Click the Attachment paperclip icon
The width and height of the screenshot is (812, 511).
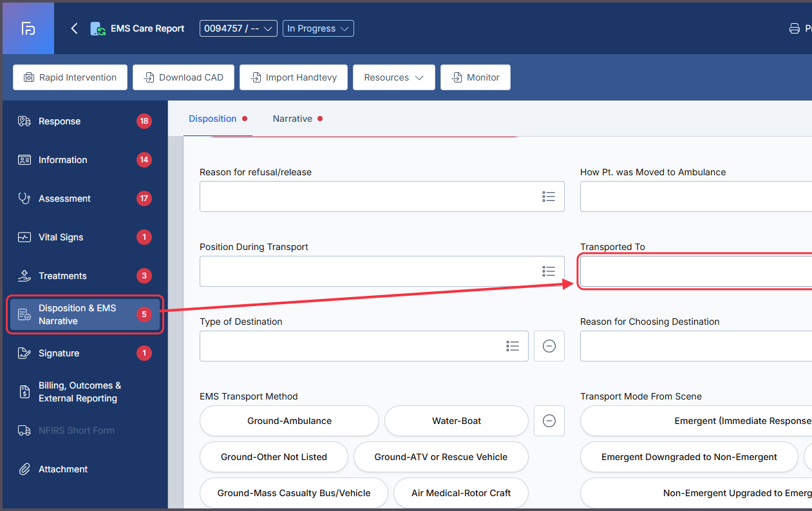[x=24, y=469]
